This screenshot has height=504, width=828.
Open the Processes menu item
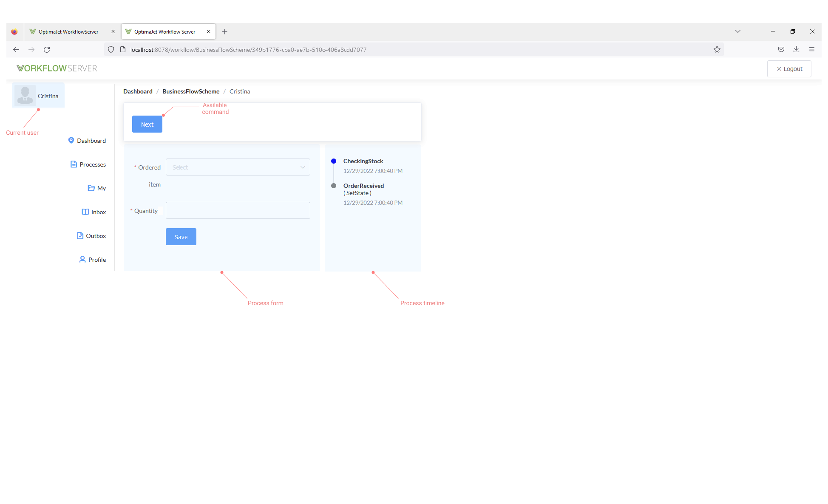click(x=88, y=164)
